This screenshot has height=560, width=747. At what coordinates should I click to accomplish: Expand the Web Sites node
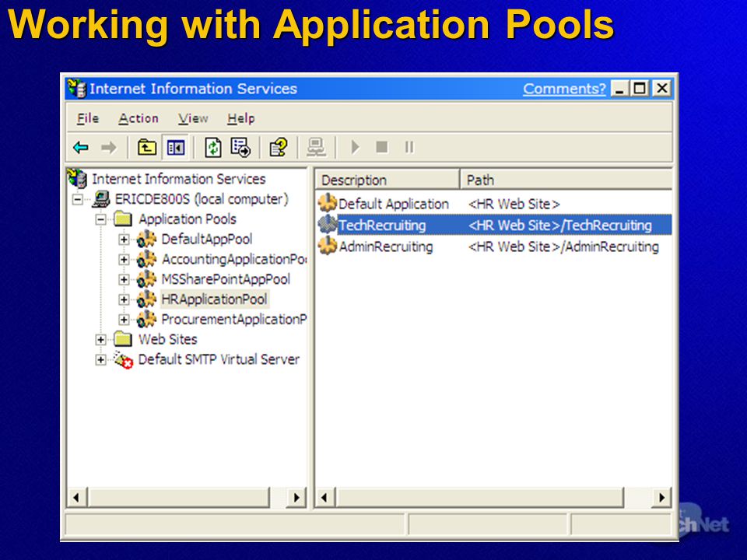click(x=100, y=339)
